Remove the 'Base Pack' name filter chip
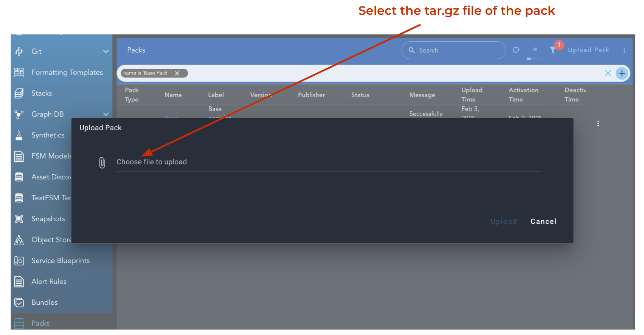This screenshot has width=644, height=335. (x=177, y=73)
